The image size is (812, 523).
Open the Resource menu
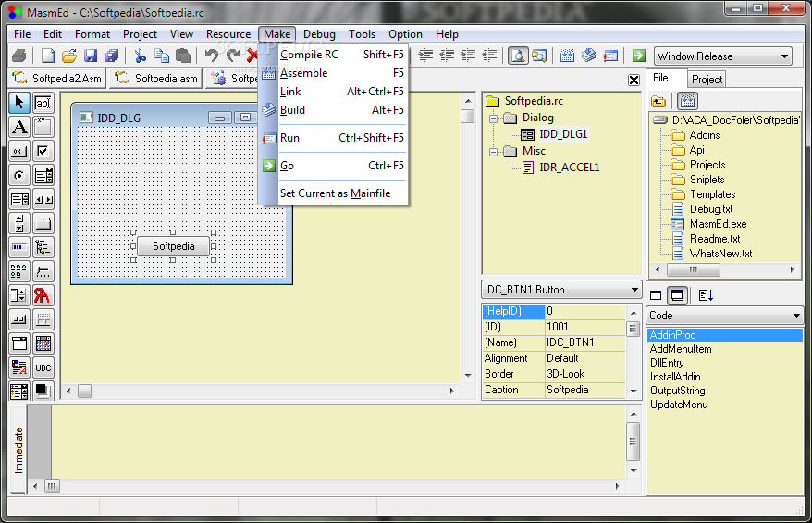(228, 34)
